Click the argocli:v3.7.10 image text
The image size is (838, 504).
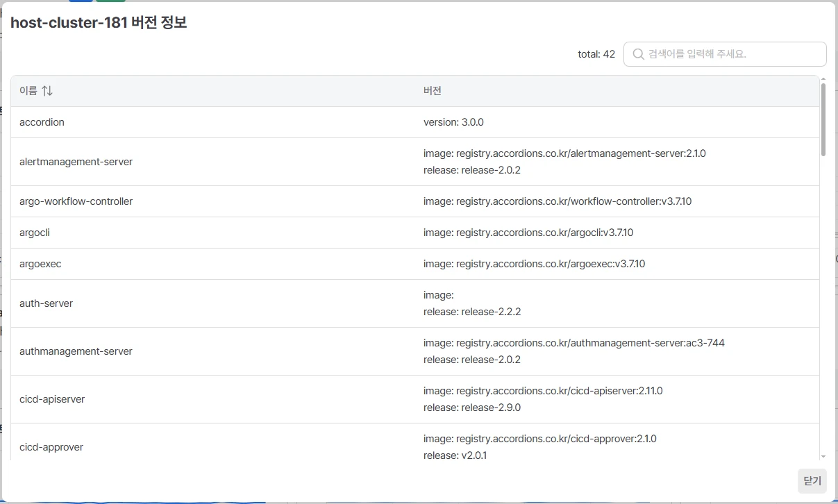point(528,233)
